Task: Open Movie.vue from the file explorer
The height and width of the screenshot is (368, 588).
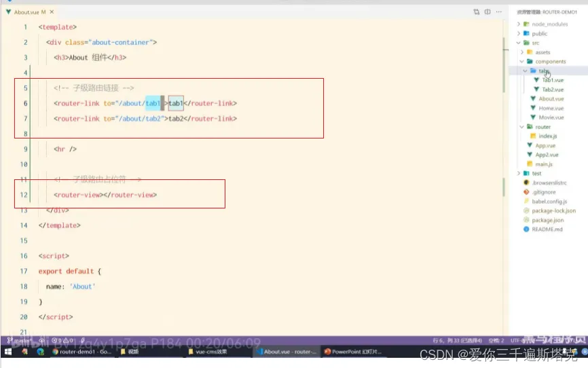Action: [551, 117]
